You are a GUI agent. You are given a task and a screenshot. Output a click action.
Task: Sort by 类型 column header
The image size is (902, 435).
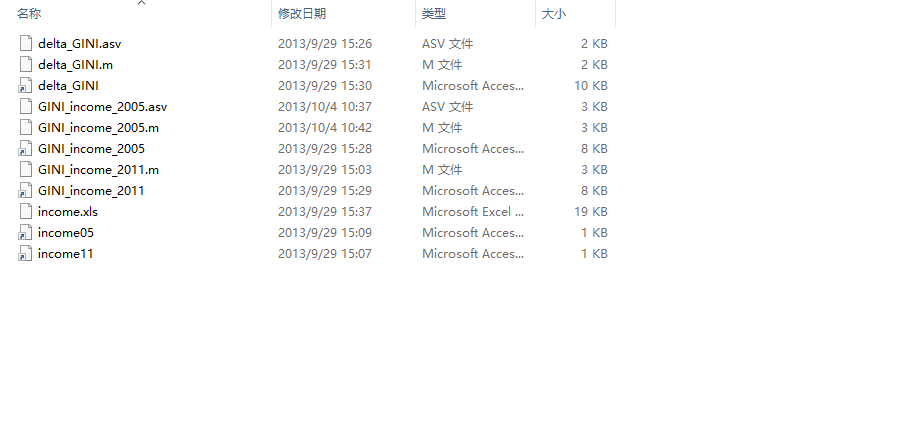click(x=434, y=14)
